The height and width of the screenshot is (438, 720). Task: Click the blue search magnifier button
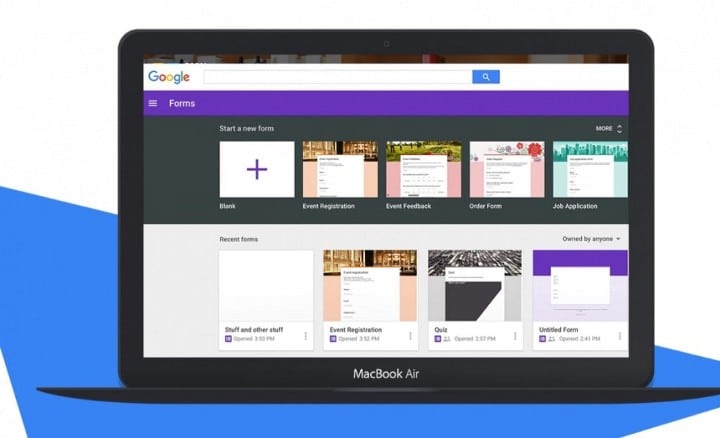(x=486, y=77)
